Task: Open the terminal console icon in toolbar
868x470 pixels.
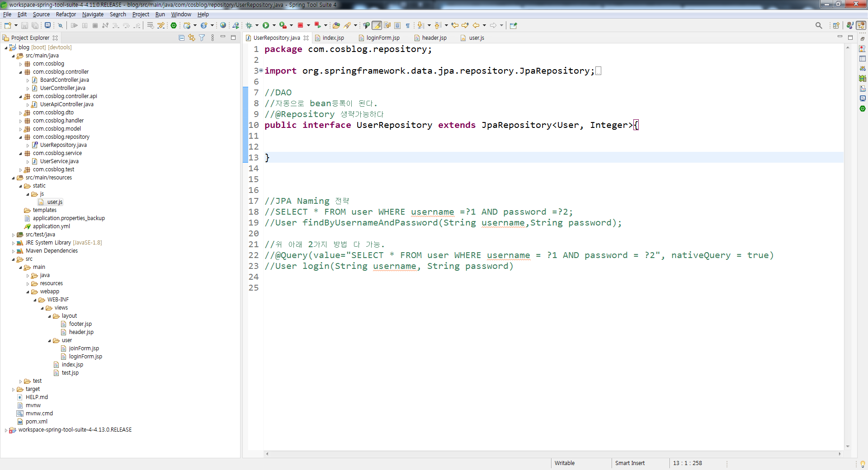Action: pos(47,26)
